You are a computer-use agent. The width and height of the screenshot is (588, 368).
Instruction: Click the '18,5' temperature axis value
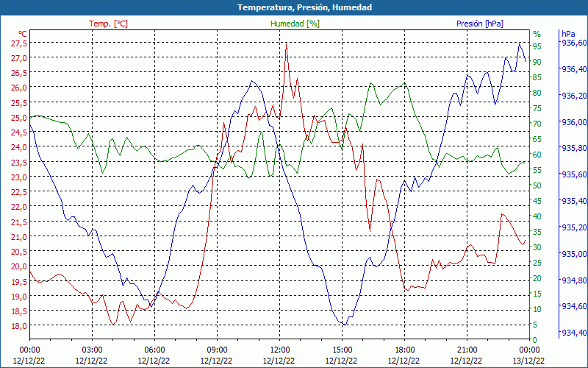pos(19,311)
